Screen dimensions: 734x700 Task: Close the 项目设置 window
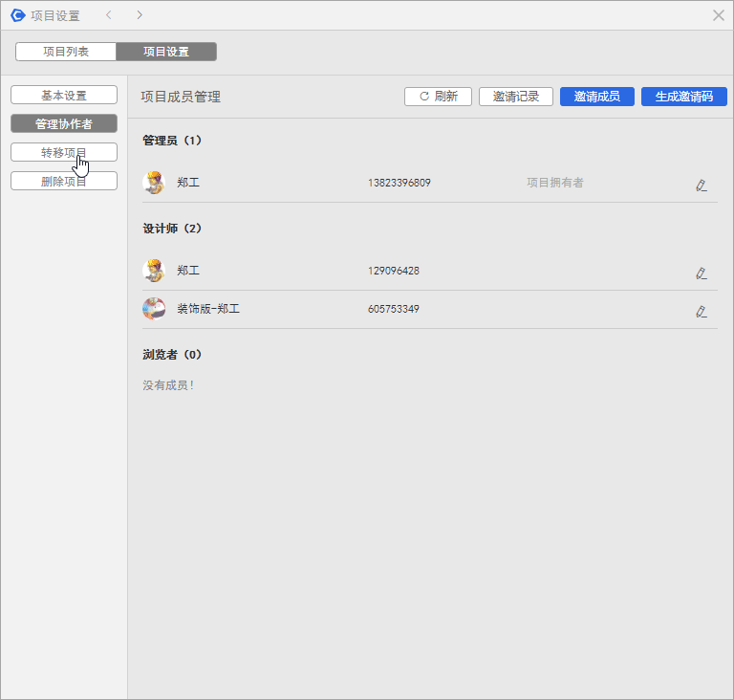click(x=719, y=15)
